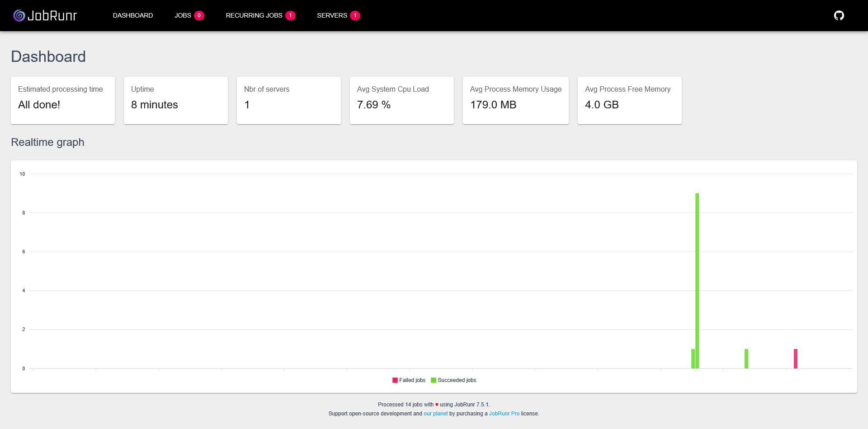Image resolution: width=868 pixels, height=429 pixels.
Task: Click the green Succeeded jobs legend square
Action: coord(433,380)
